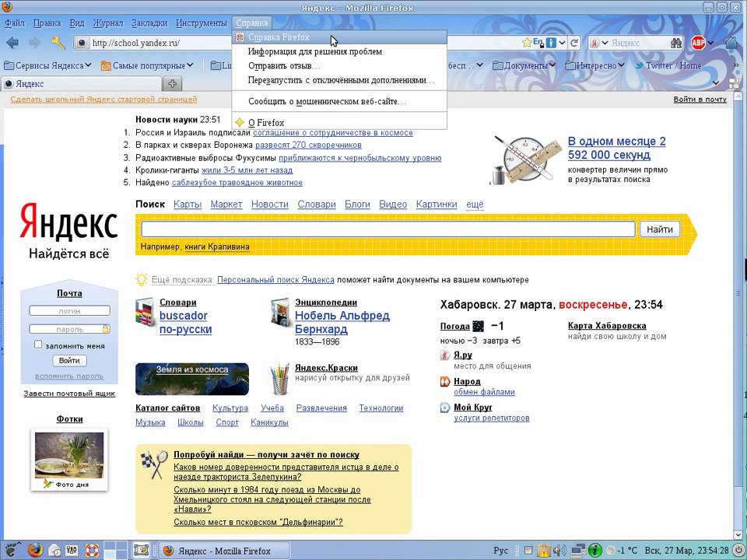Select Справка Firefox menu item
This screenshot has width=747, height=560.
[x=340, y=37]
